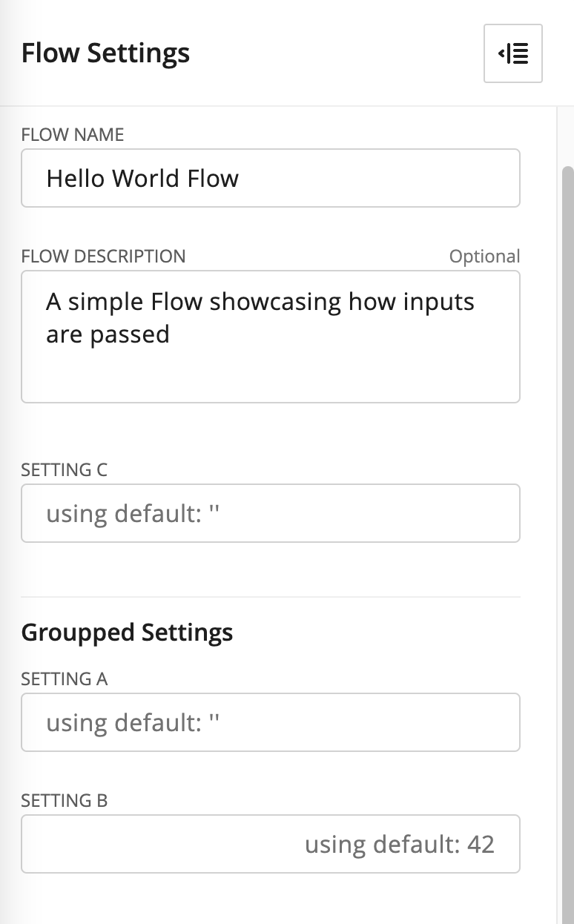The height and width of the screenshot is (924, 574).
Task: Select the Groupped Settings section heading
Action: 127,633
